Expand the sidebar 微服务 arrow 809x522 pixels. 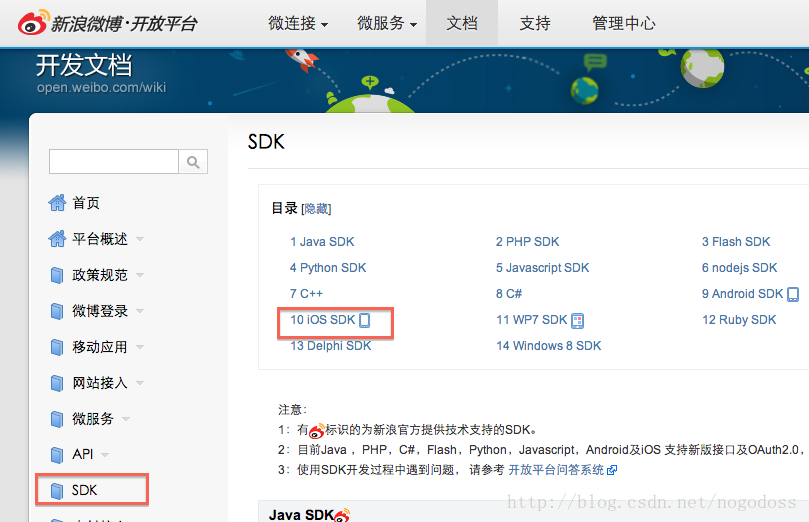[126, 419]
